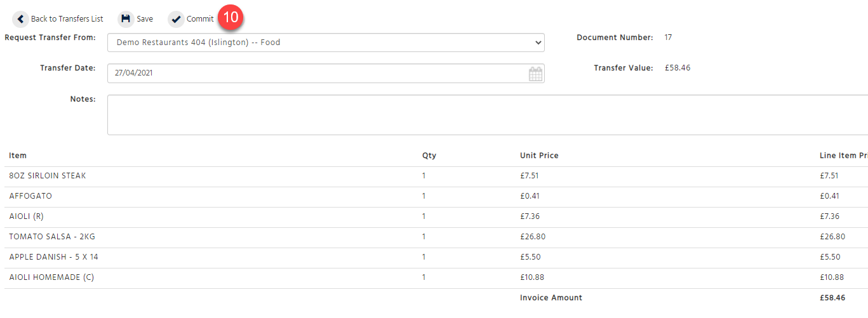Expand the Request Transfer From dropdown
The image size is (868, 318).
click(326, 43)
